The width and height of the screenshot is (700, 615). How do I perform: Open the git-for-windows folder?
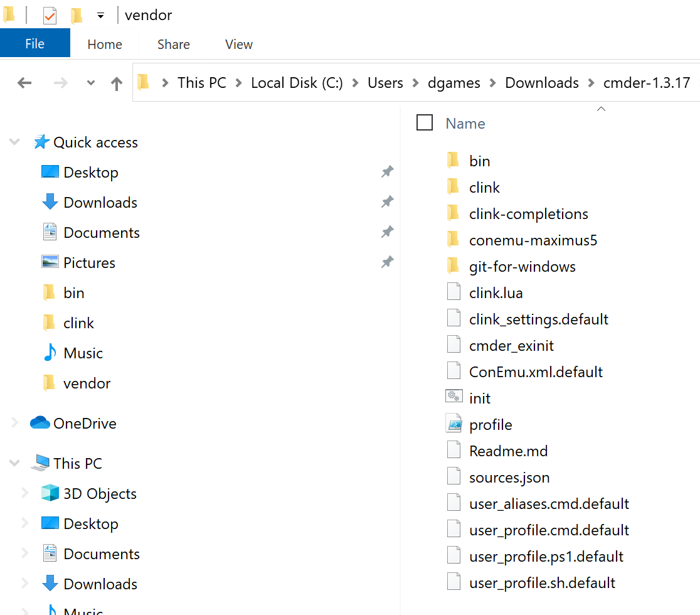[522, 265]
